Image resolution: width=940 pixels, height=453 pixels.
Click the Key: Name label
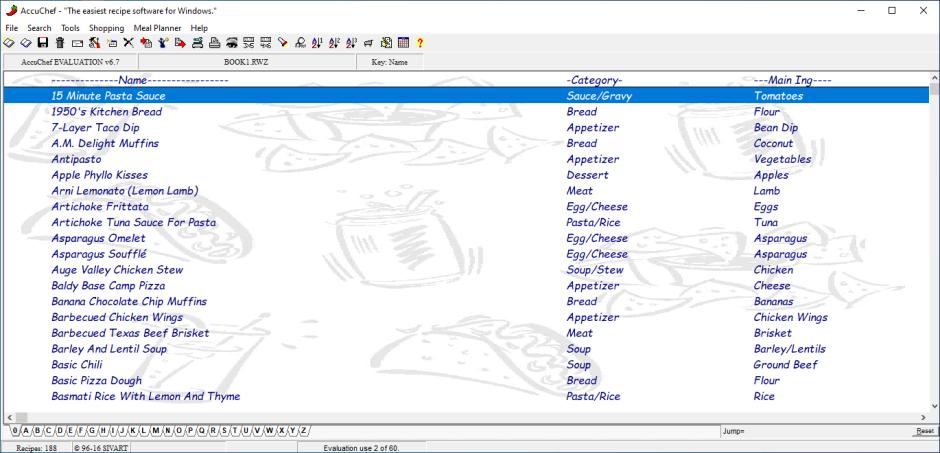(x=390, y=62)
